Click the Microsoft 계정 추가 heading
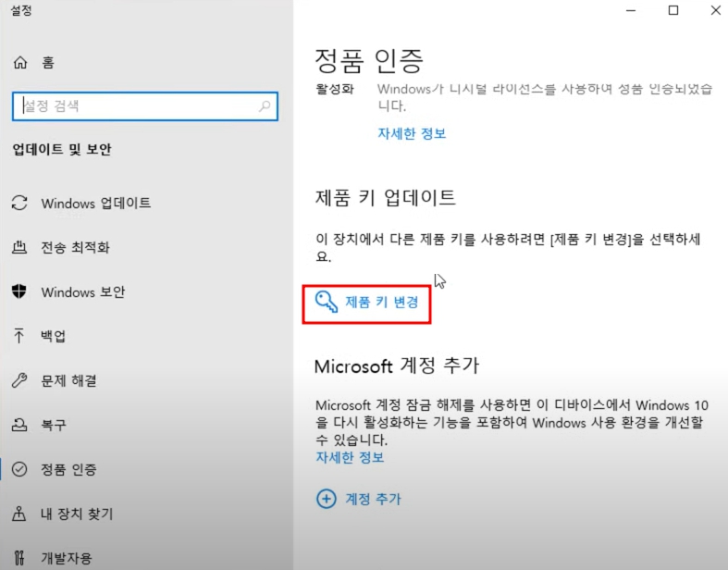The image size is (728, 570). point(397,366)
